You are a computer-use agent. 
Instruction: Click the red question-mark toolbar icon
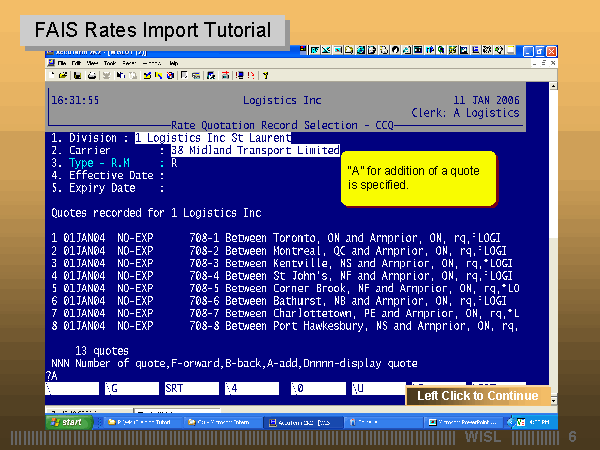click(x=251, y=75)
